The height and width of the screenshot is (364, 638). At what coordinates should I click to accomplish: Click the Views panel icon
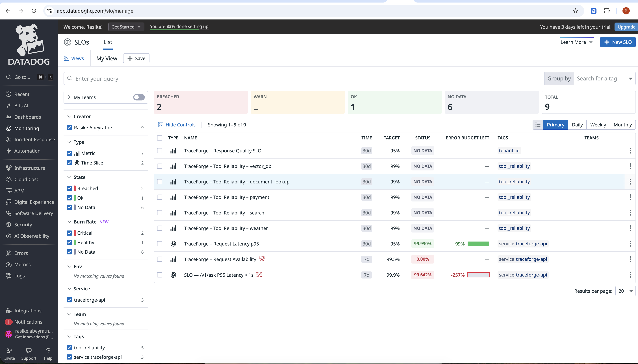66,58
